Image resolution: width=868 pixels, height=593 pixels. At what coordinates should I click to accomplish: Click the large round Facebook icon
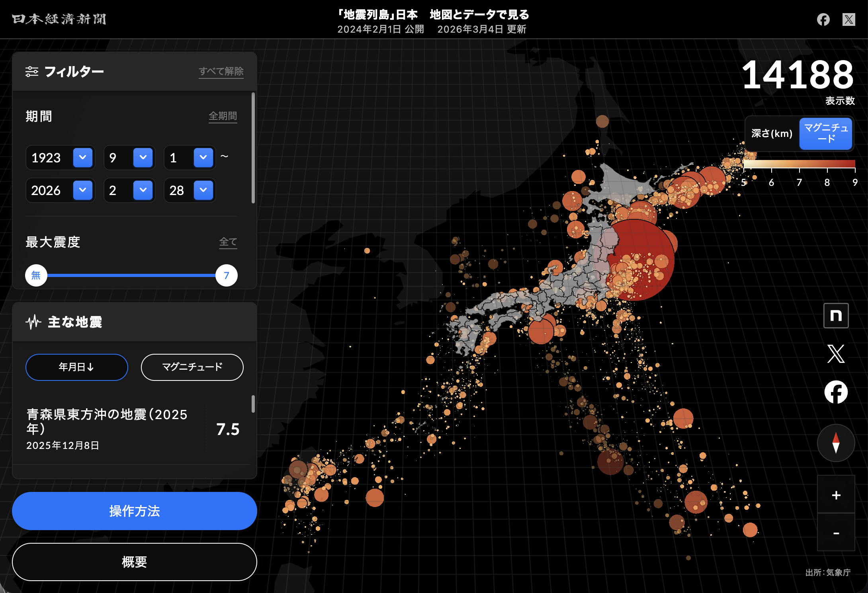836,392
